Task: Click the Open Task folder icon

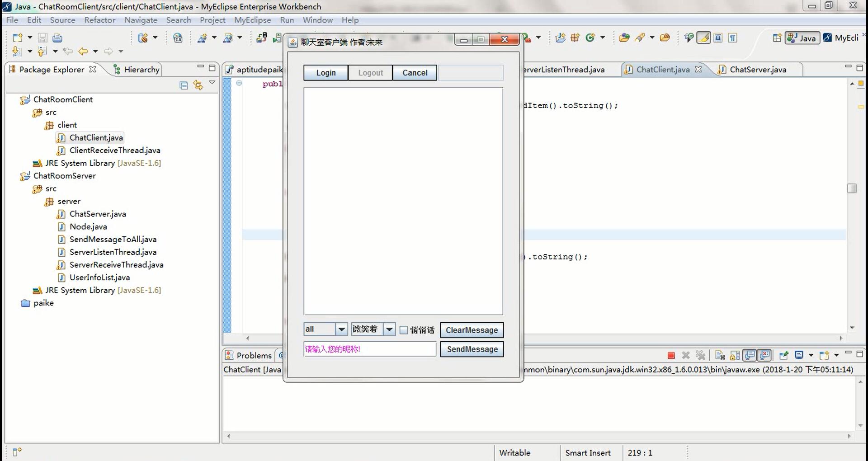Action: point(665,38)
